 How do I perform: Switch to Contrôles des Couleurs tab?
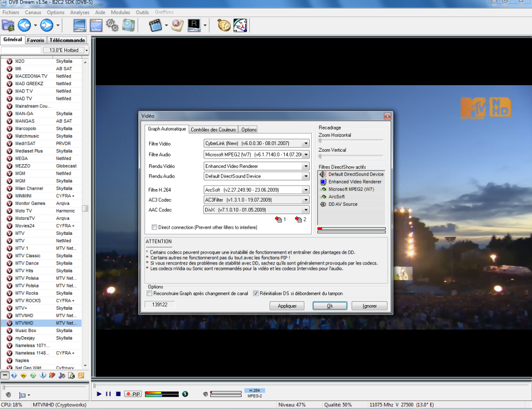(x=213, y=129)
